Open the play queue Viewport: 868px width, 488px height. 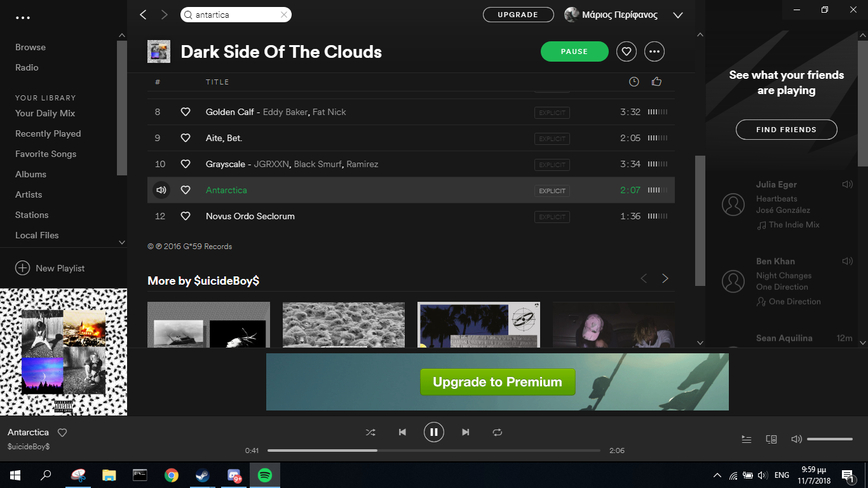coord(747,439)
